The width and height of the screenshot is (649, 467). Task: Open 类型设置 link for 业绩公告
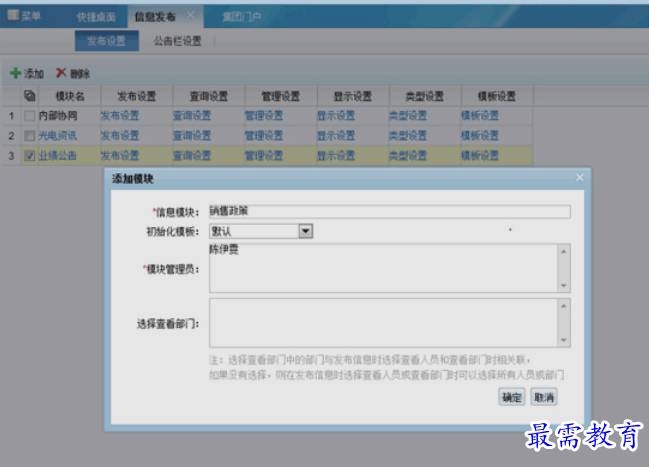point(408,156)
